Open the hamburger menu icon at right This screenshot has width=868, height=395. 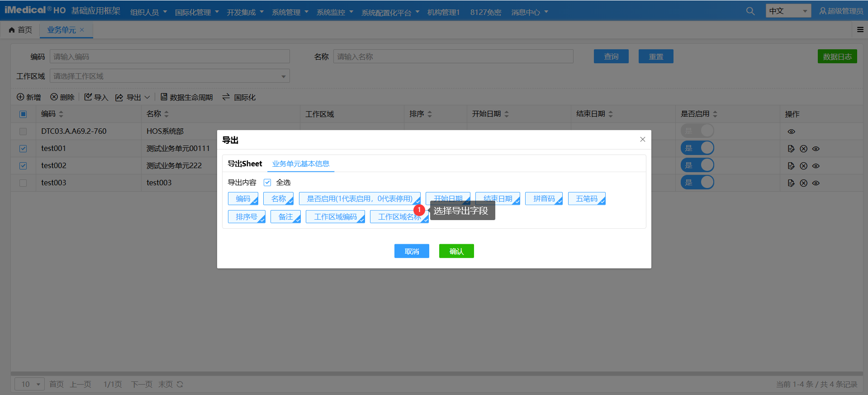[x=860, y=30]
